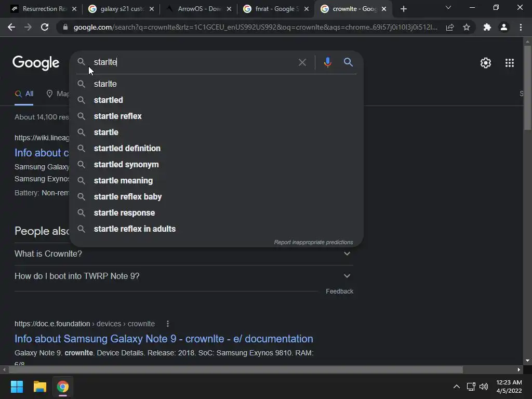Choose suggestion 'startle meaning'
Viewport: 532px width, 399px height.
click(217, 180)
